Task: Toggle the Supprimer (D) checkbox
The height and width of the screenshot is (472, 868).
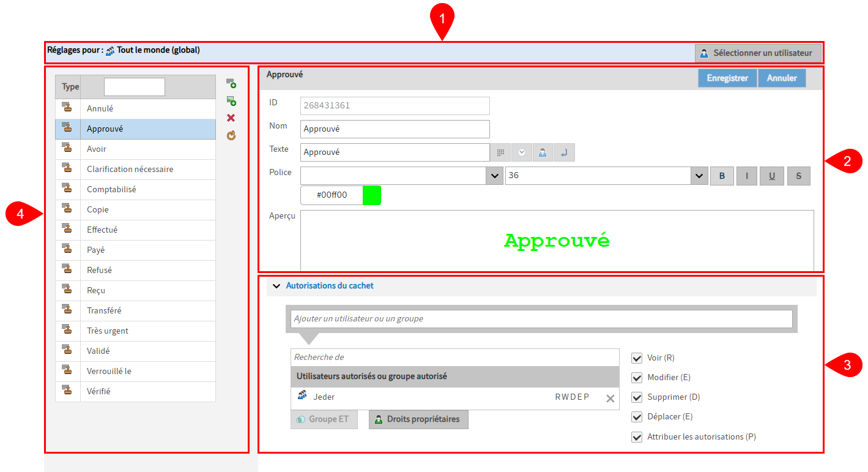Action: 637,397
